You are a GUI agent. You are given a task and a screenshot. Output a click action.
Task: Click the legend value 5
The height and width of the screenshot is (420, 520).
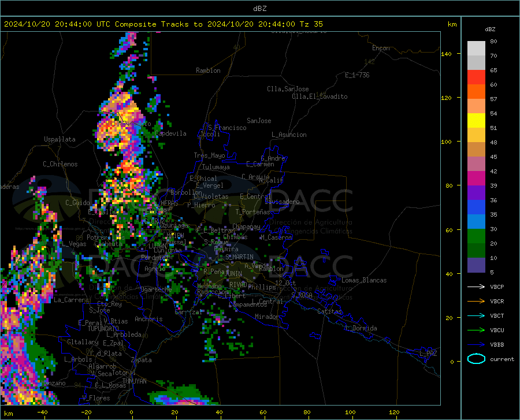point(492,273)
